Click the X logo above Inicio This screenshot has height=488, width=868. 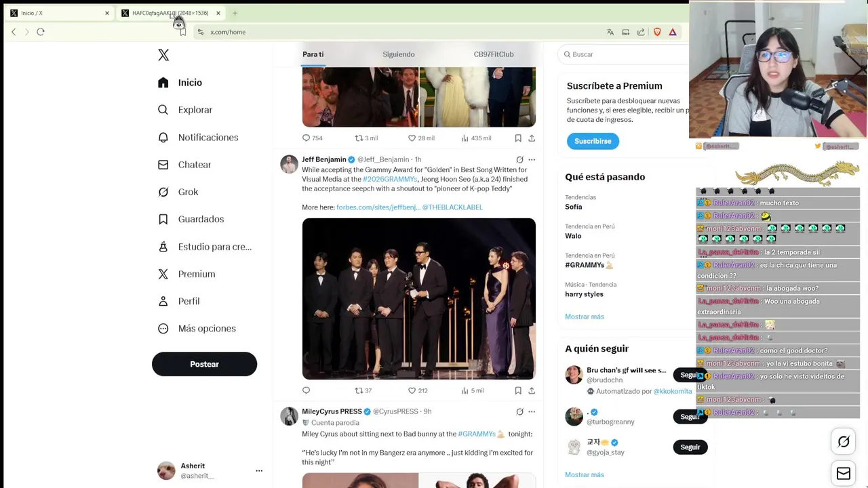[163, 55]
